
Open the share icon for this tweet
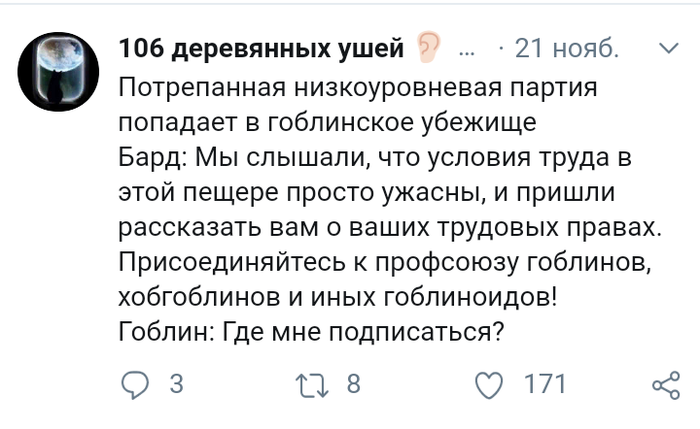pos(664,385)
